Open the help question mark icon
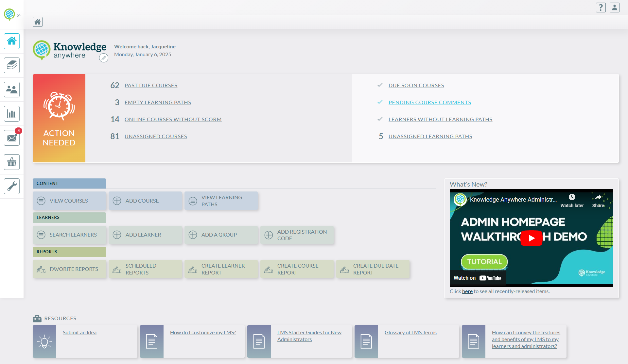This screenshot has height=364, width=628. [x=601, y=8]
